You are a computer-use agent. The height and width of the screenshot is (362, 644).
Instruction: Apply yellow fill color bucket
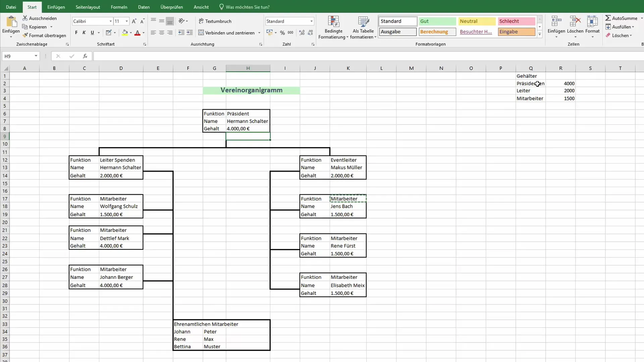125,33
